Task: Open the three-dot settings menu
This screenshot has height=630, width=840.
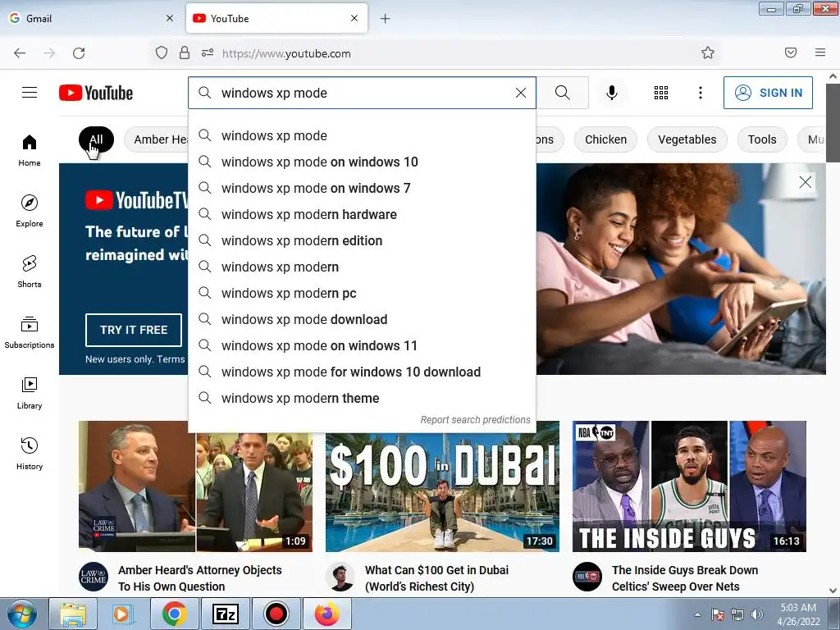Action: point(700,93)
